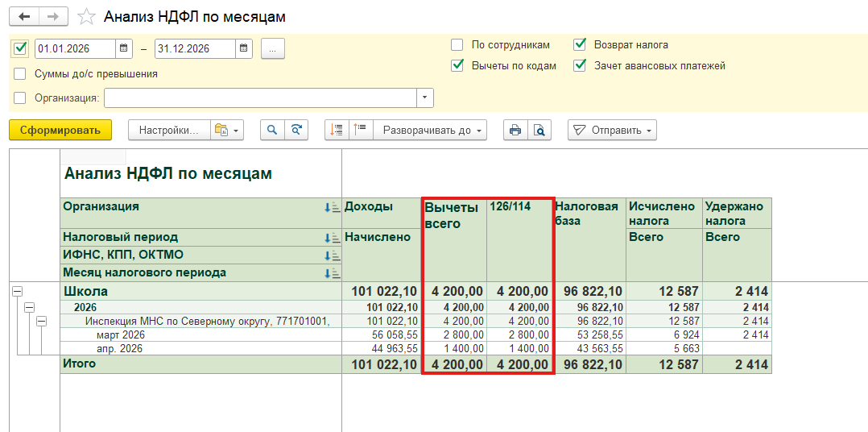Viewport: 868px width, 432px height.
Task: Sort by Месяц налогового периода icon
Action: coord(332,273)
